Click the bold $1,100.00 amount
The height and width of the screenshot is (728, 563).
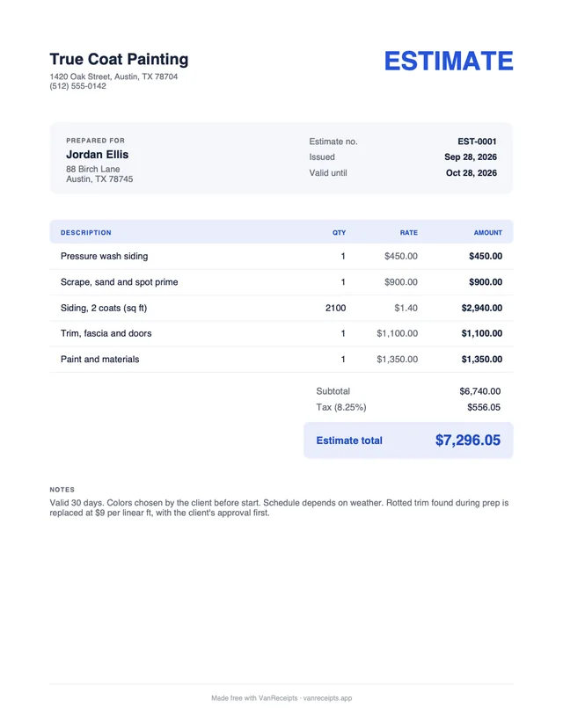[x=482, y=333]
